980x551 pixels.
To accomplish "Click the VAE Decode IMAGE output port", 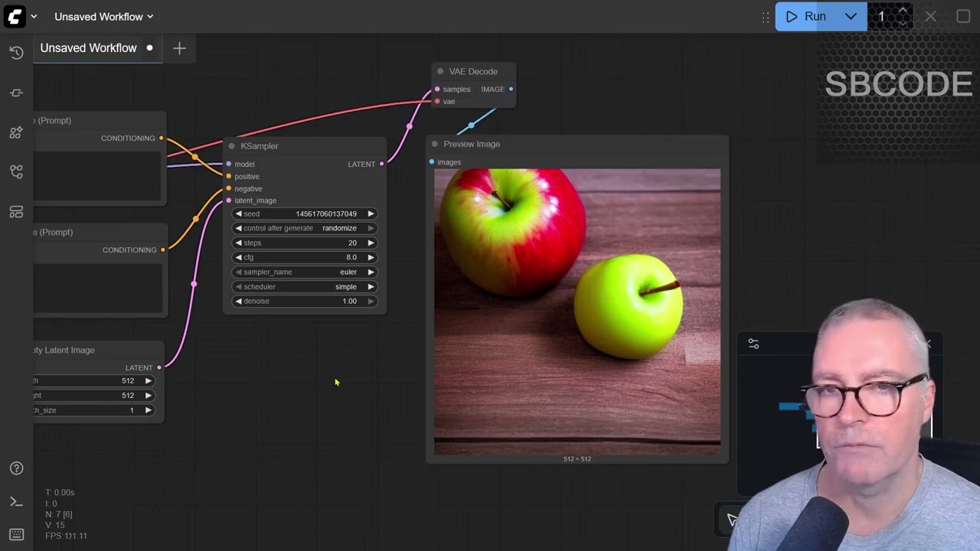I will (x=511, y=89).
